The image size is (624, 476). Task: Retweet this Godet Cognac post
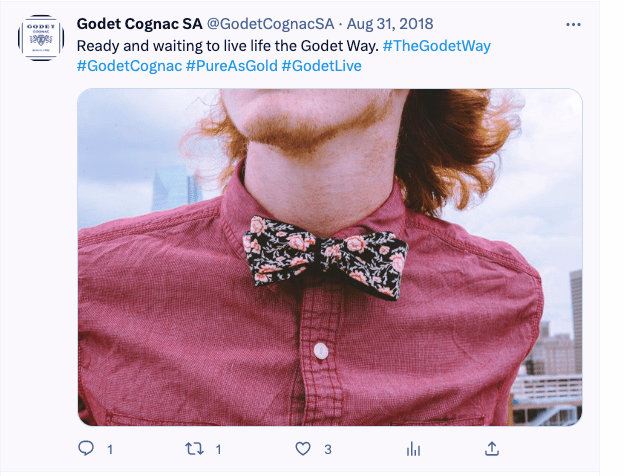(x=196, y=449)
